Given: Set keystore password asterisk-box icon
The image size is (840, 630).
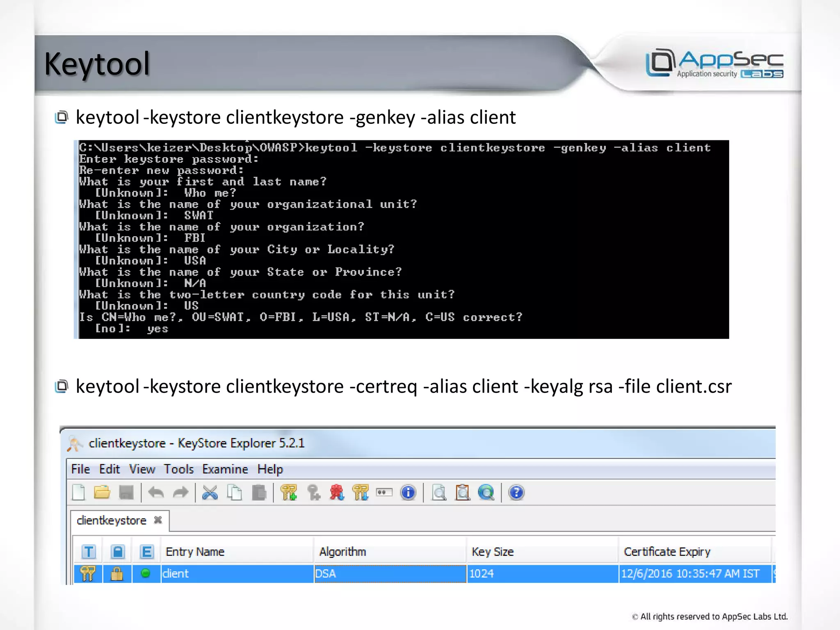Looking at the screenshot, I should click(x=384, y=492).
